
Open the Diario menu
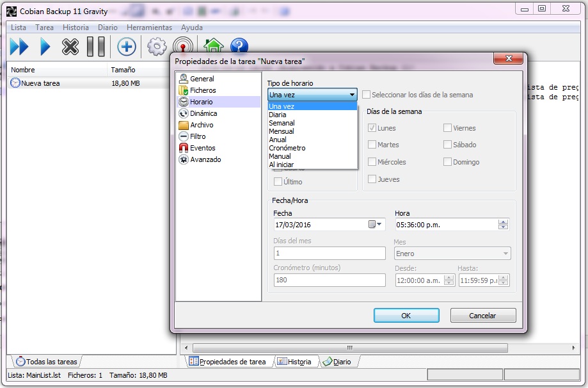tap(107, 28)
